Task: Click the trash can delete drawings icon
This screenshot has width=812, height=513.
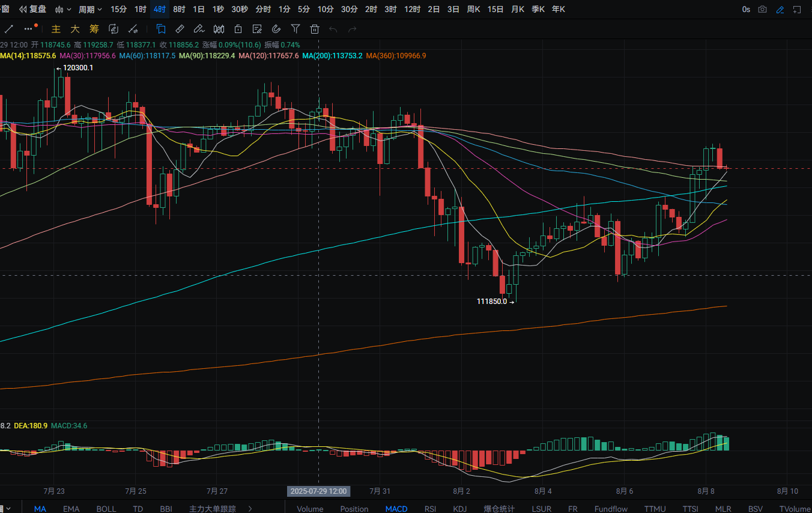Action: 314,28
